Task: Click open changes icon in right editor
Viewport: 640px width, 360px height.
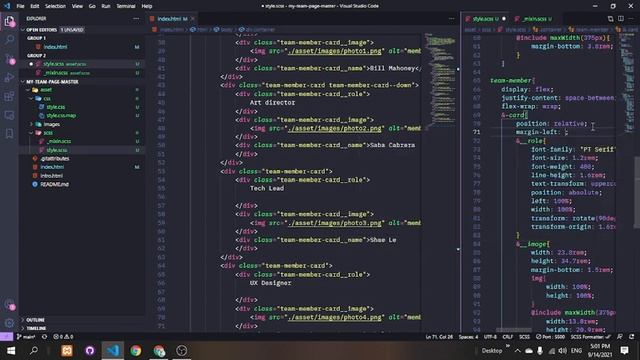Action: click(610, 19)
